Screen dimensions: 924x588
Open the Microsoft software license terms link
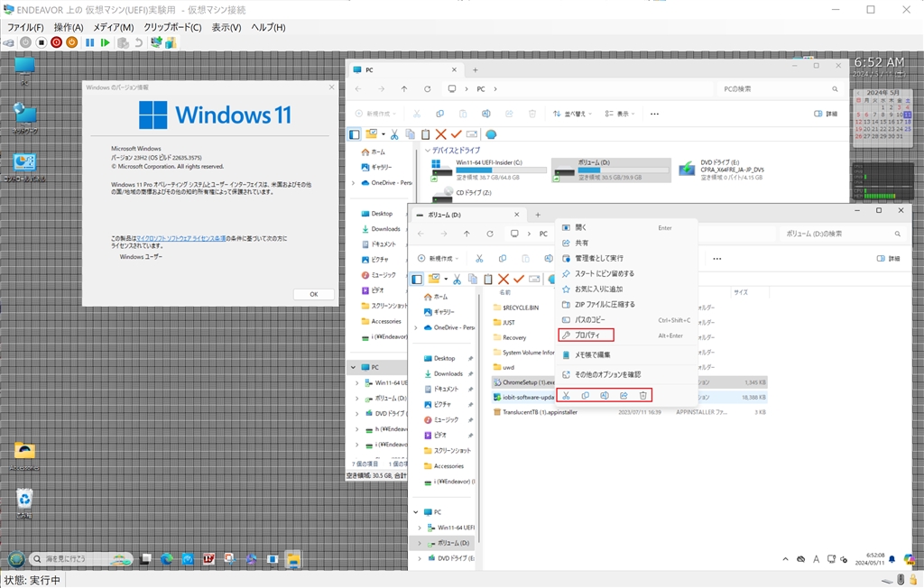[x=180, y=239]
